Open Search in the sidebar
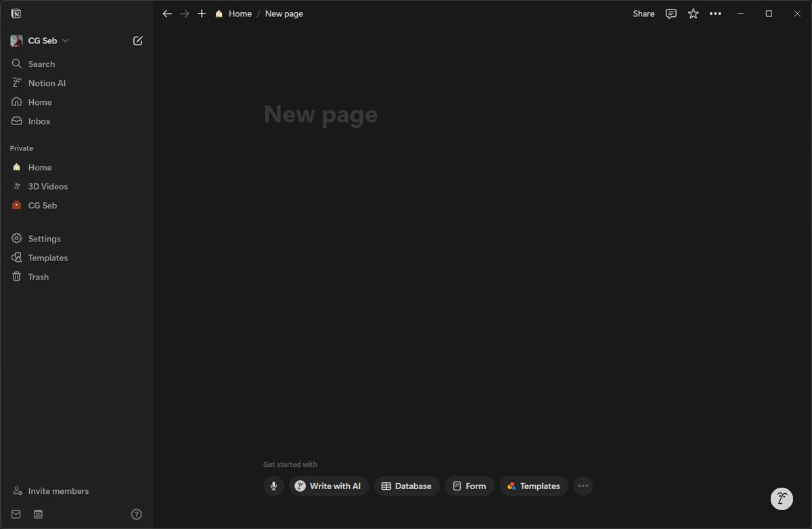812x529 pixels. [x=76, y=64]
